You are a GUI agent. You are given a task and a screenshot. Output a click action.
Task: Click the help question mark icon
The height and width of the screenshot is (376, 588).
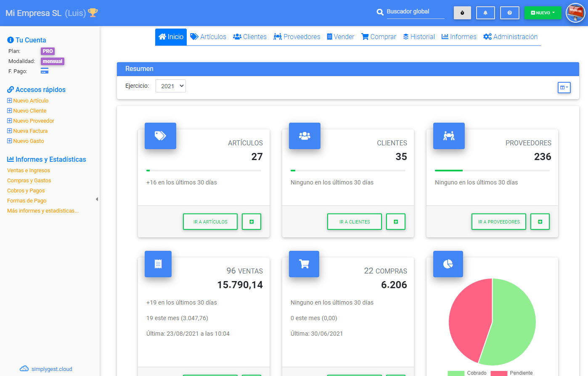tap(509, 13)
